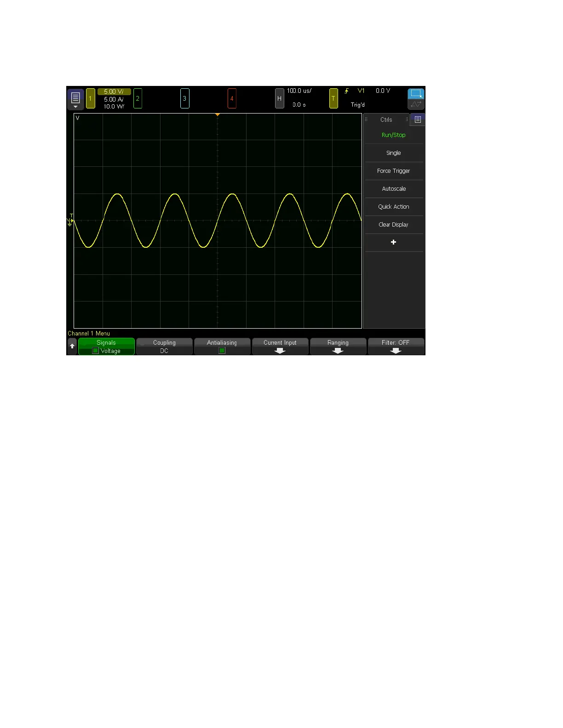Click the Channel 1 Menu label
Screen dimensions: 563x728
pyautogui.click(x=89, y=334)
